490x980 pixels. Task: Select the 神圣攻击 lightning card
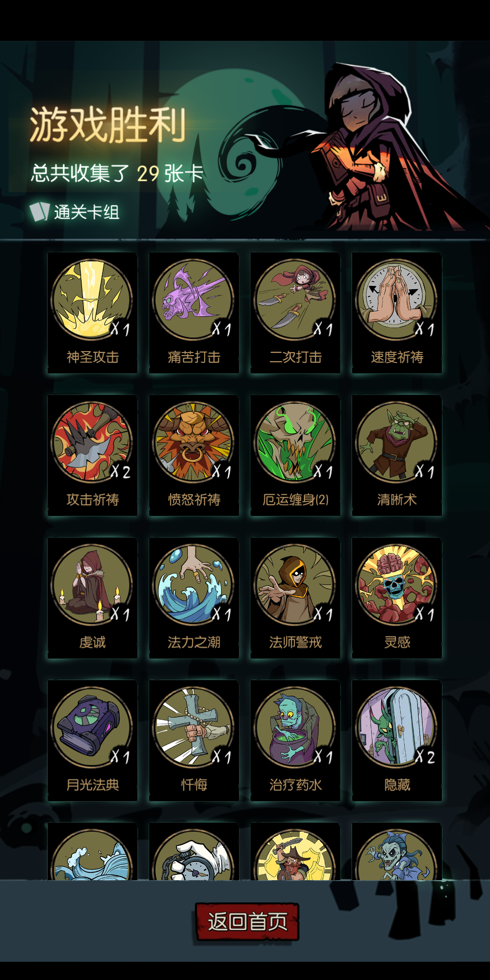(93, 313)
